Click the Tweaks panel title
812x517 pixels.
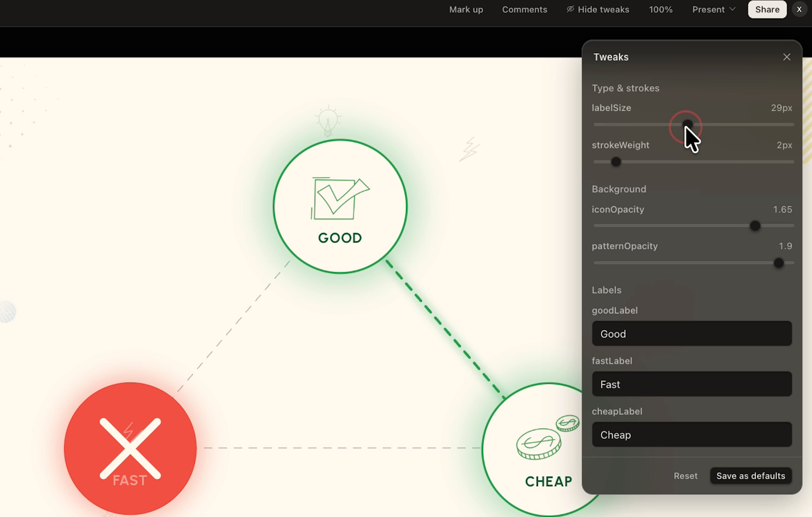pyautogui.click(x=611, y=57)
